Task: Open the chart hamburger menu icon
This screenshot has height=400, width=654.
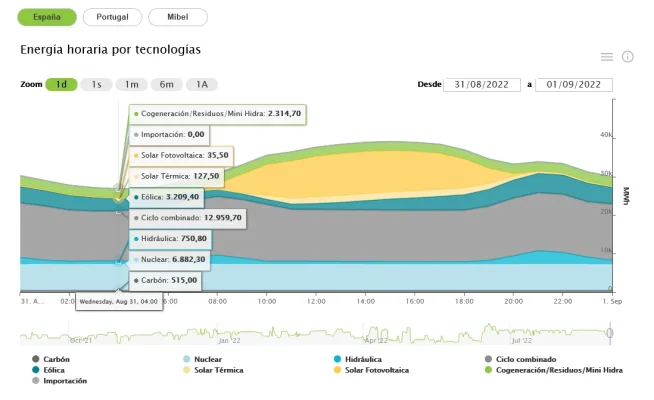Action: tap(606, 57)
